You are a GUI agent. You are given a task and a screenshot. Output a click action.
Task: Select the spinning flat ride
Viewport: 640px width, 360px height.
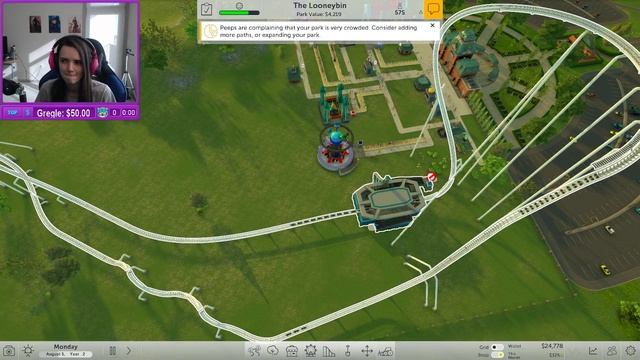336,149
